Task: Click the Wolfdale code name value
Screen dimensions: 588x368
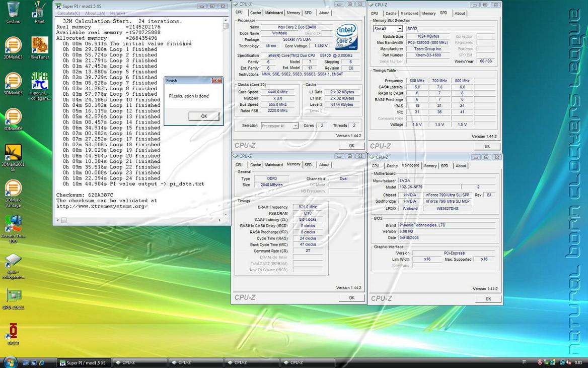Action: coord(279,33)
